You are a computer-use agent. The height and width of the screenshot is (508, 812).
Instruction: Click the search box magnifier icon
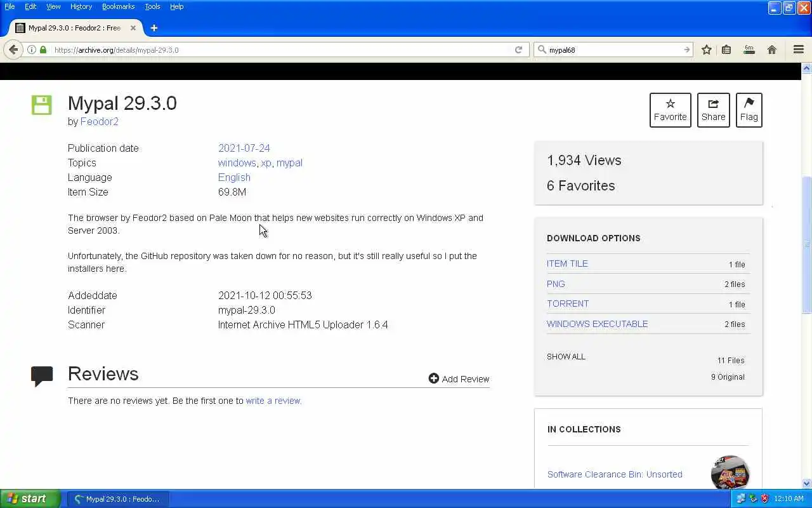pyautogui.click(x=541, y=50)
